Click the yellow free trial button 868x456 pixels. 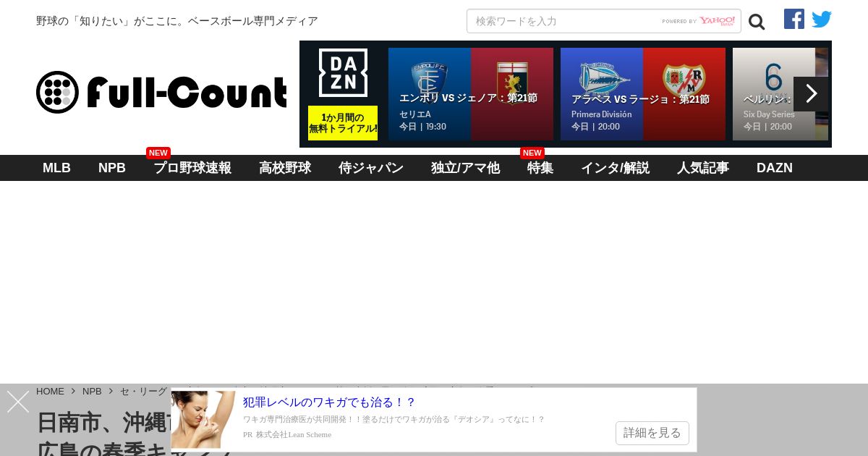click(x=343, y=123)
